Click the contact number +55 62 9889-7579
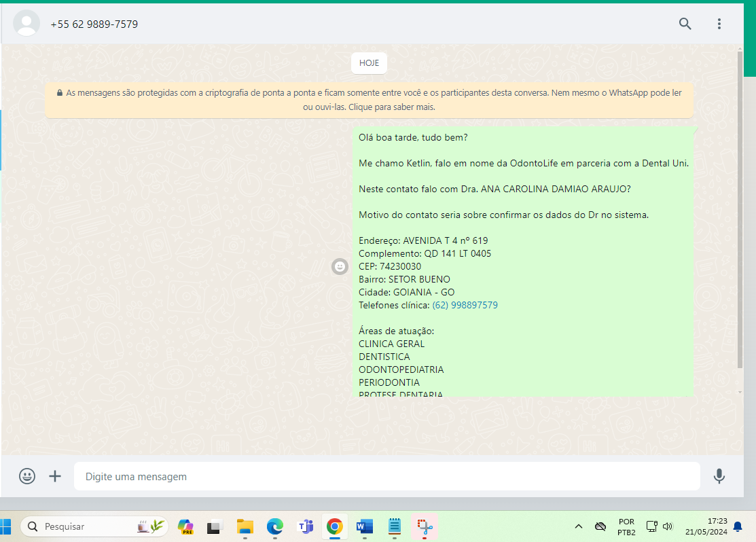The width and height of the screenshot is (756, 542). click(94, 24)
